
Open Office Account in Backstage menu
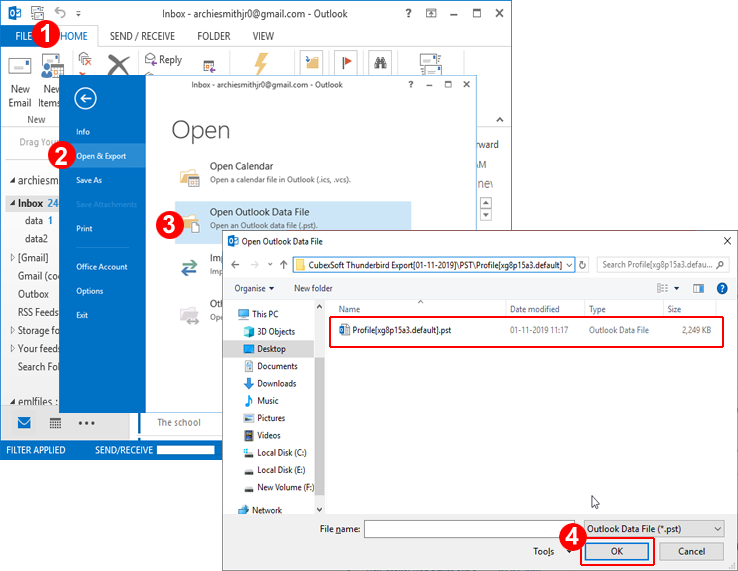[102, 267]
